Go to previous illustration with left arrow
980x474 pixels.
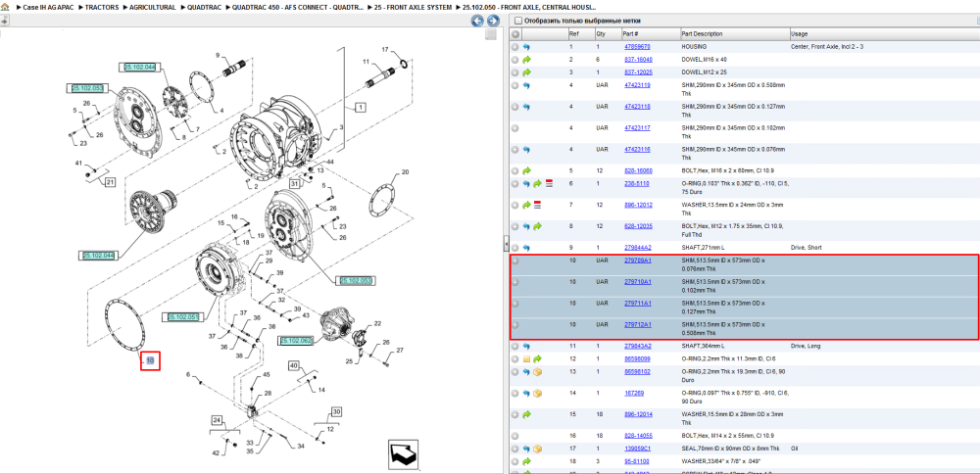click(x=477, y=21)
